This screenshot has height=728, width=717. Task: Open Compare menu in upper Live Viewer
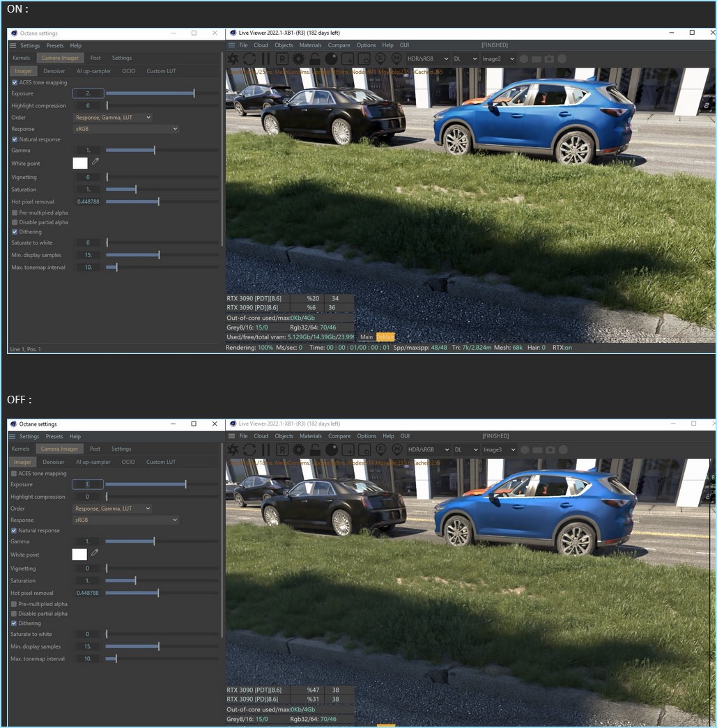[x=339, y=45]
